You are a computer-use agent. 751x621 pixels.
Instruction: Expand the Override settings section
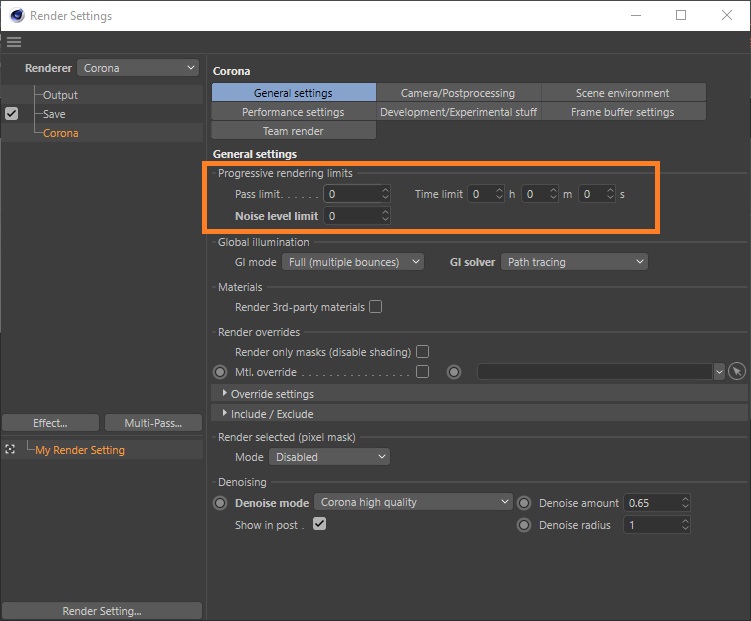point(271,394)
